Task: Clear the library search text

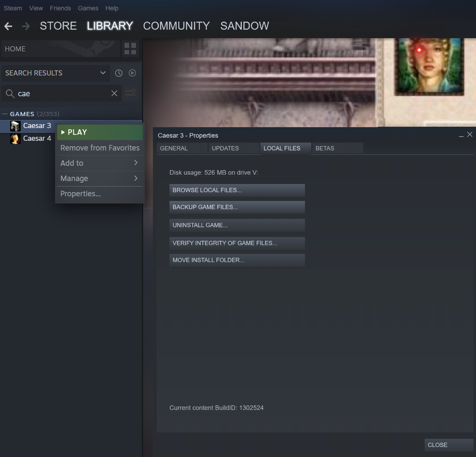Action: 114,93
